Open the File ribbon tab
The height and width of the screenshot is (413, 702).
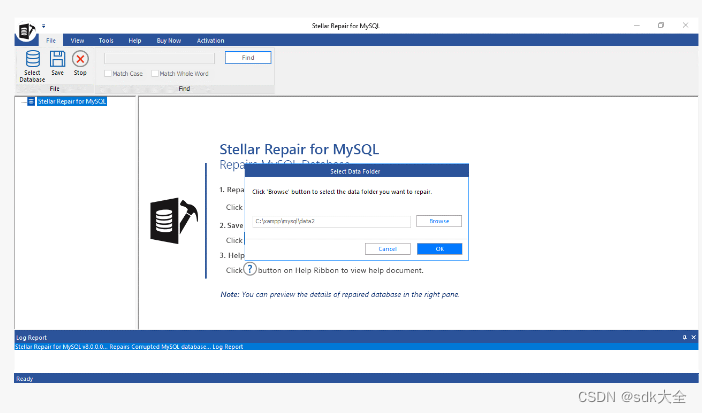pos(51,40)
